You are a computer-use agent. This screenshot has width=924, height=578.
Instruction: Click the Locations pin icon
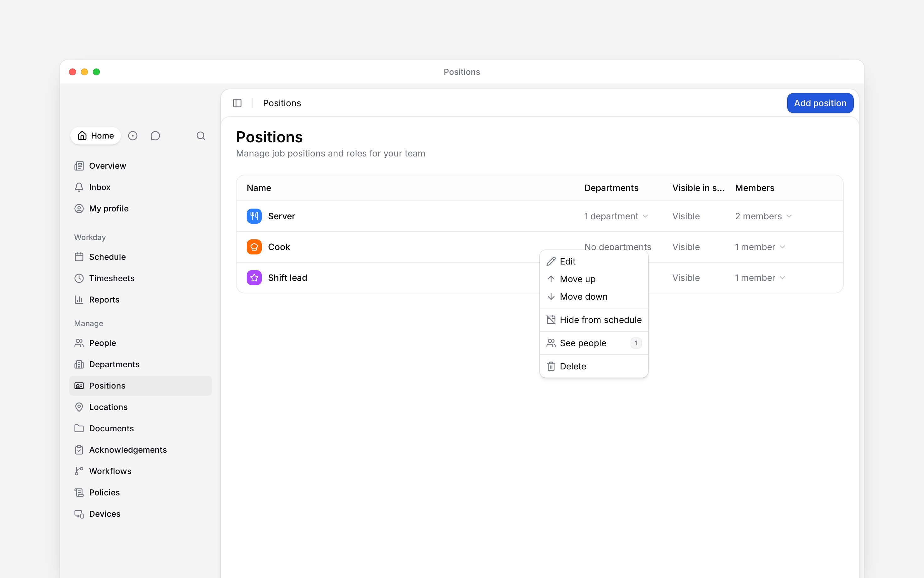click(79, 407)
